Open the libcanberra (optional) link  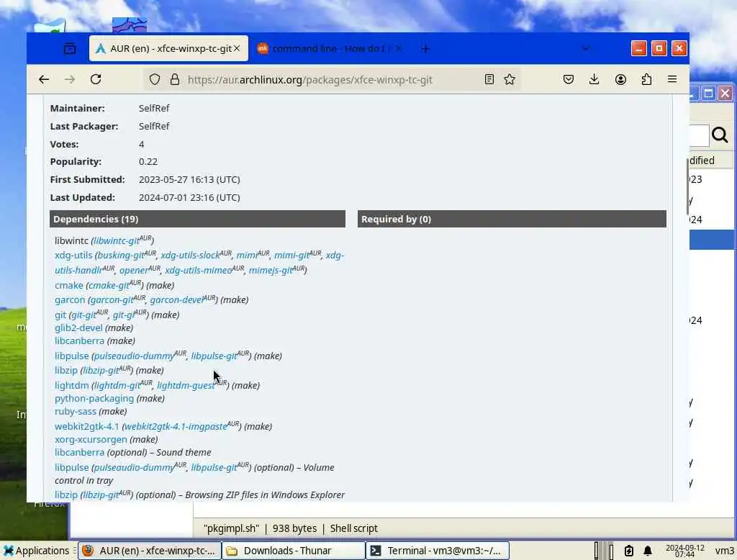(x=79, y=452)
